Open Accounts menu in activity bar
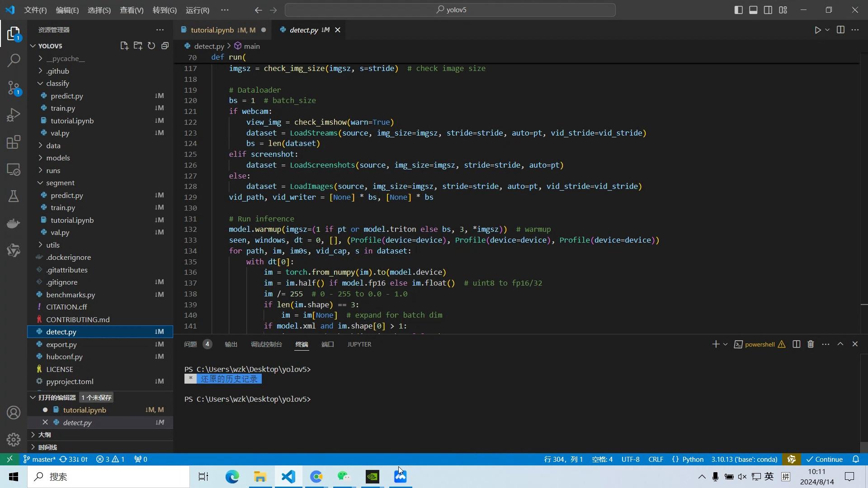Viewport: 868px width, 488px height. (14, 413)
